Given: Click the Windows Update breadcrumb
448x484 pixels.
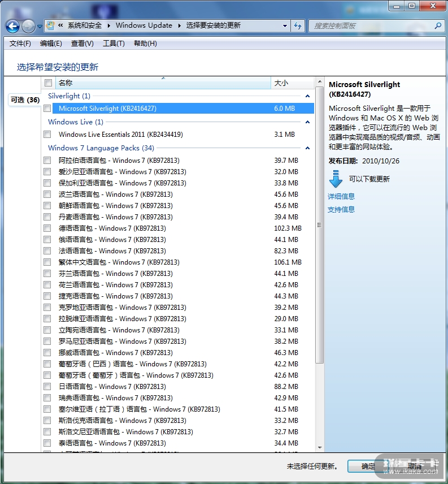Looking at the screenshot, I should point(144,25).
